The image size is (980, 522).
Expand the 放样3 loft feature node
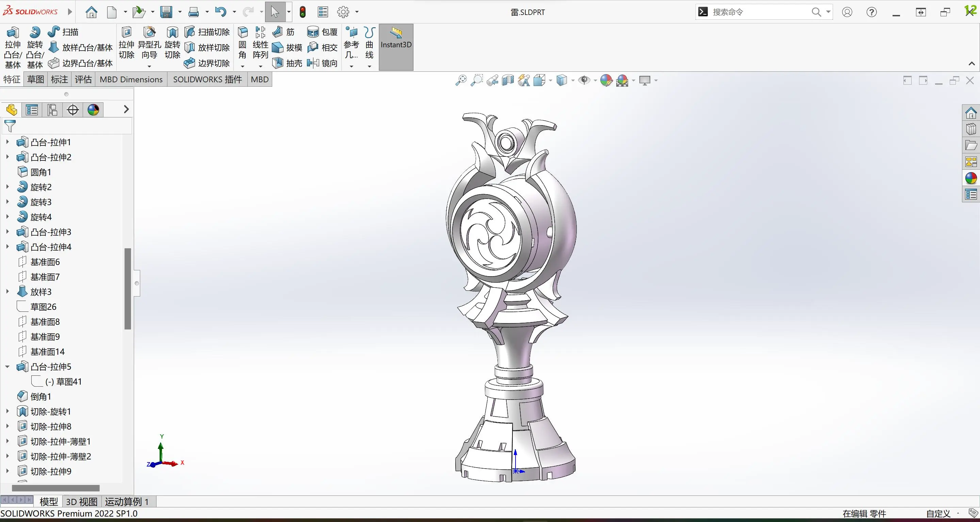click(7, 292)
